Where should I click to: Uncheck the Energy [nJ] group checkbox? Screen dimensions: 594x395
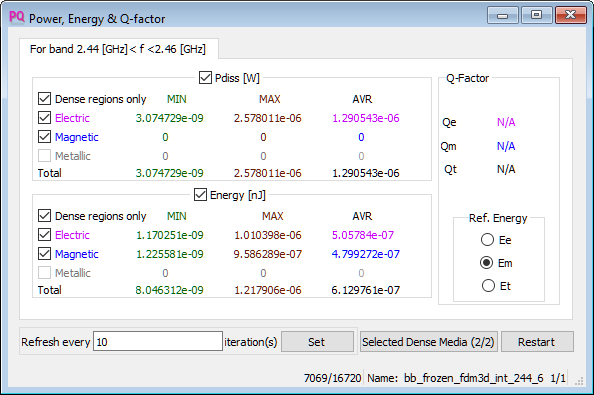pos(200,195)
